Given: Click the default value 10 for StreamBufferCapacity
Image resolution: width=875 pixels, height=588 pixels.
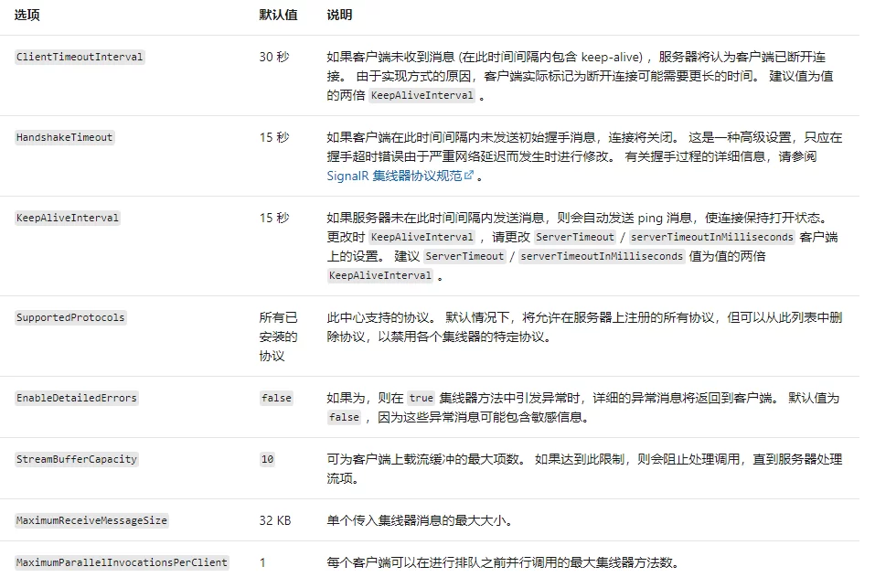Looking at the screenshot, I should point(267,459).
